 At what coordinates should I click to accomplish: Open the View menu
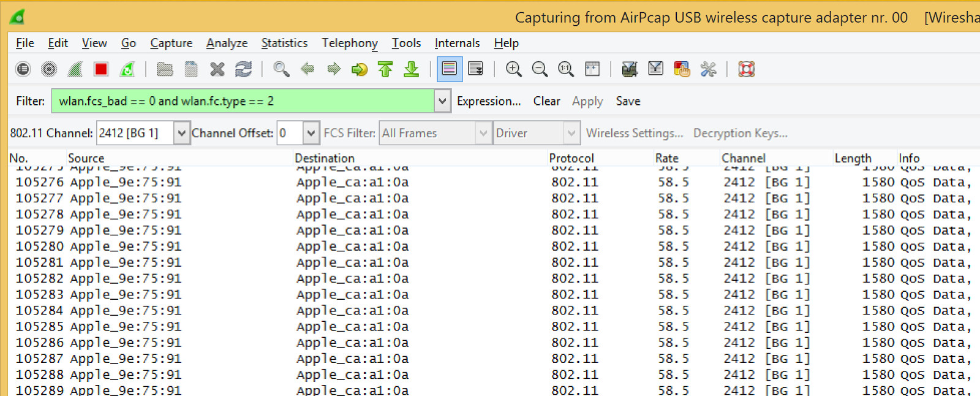click(x=94, y=43)
